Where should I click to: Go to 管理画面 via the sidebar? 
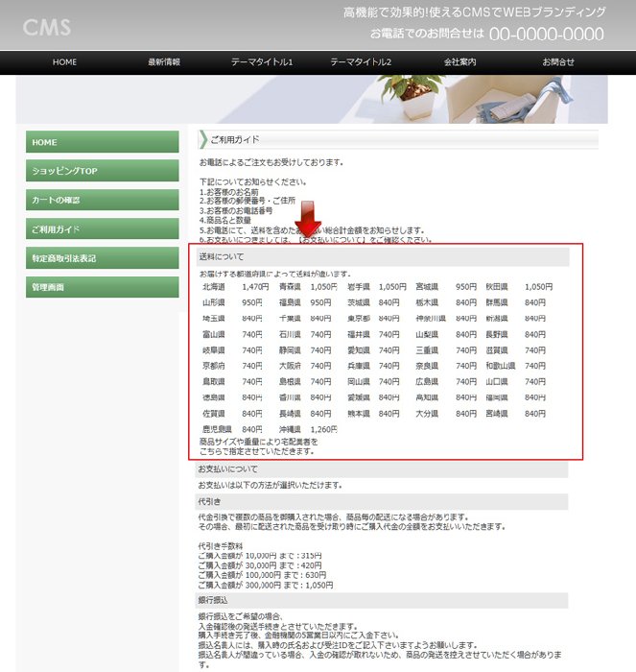coord(102,287)
